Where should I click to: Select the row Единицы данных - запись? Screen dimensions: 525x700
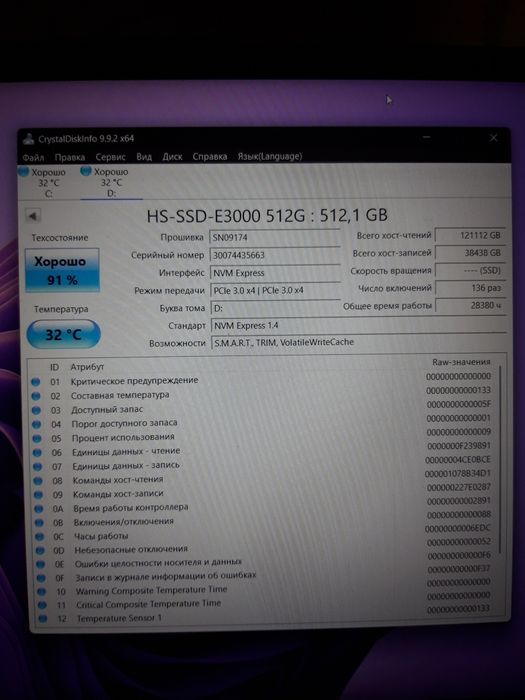[263, 464]
